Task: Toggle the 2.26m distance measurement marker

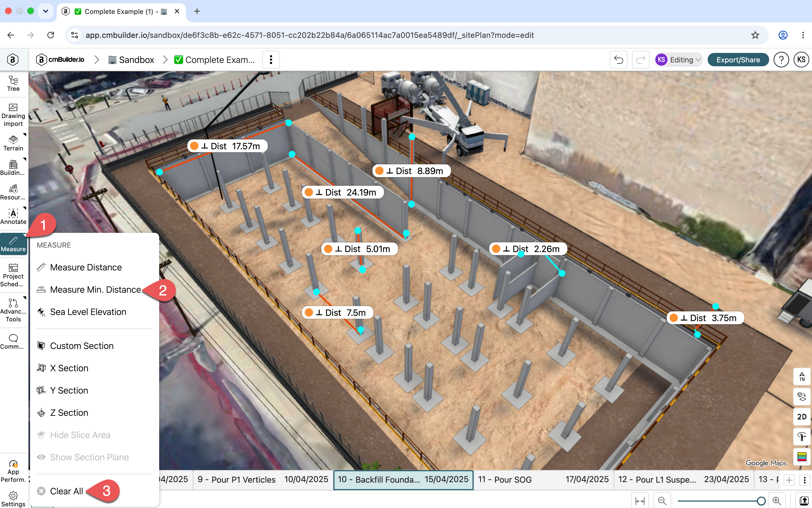Action: [496, 249]
